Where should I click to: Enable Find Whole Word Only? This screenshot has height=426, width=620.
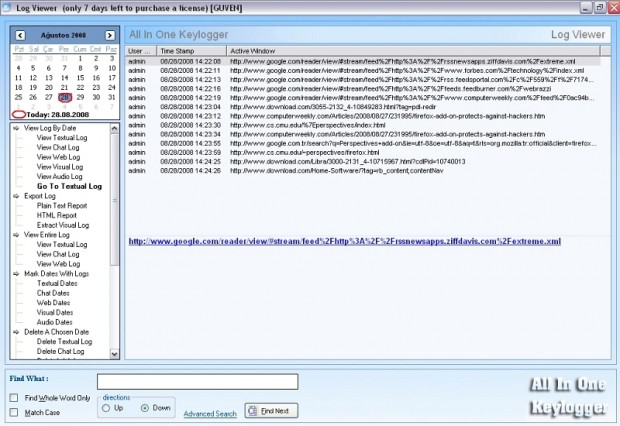tap(14, 398)
